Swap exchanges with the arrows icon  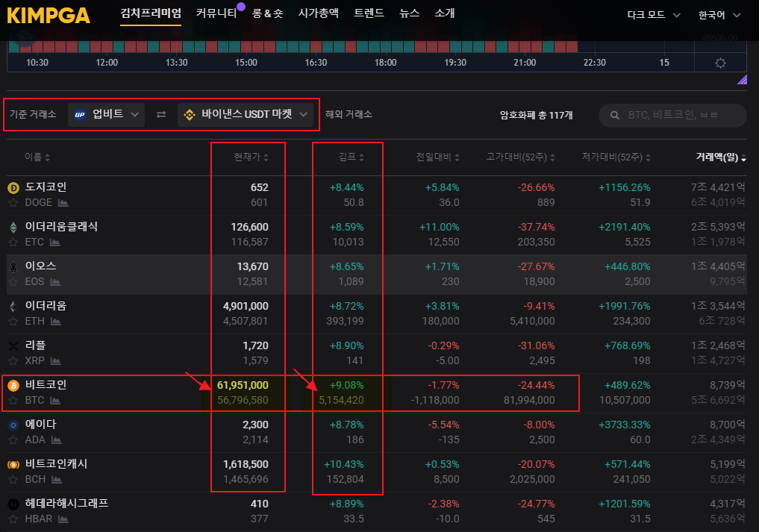[161, 114]
